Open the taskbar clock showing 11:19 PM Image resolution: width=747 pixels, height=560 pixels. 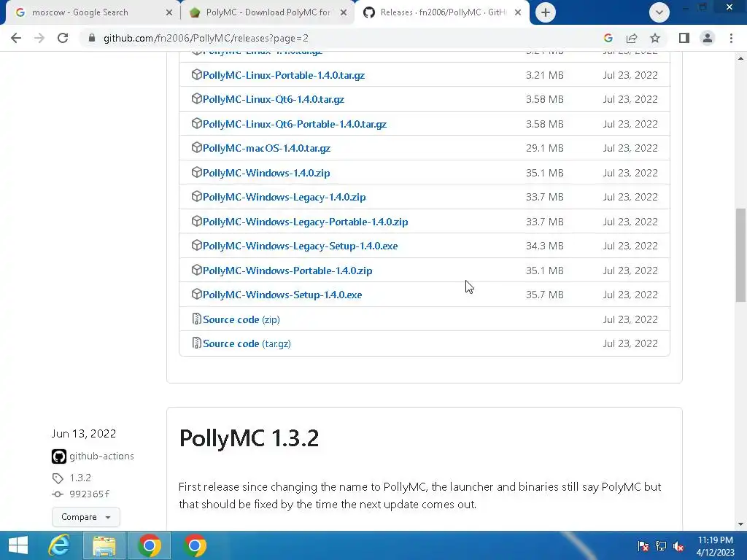715,546
